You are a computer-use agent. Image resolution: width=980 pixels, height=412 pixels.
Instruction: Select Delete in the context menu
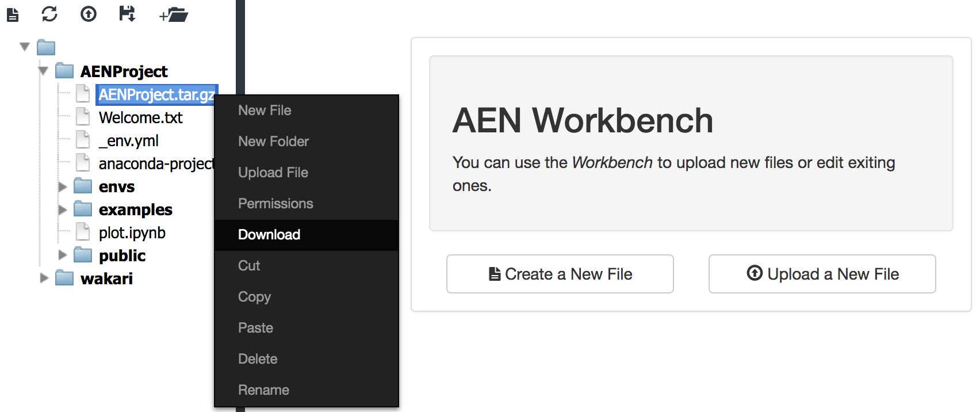pyautogui.click(x=258, y=359)
